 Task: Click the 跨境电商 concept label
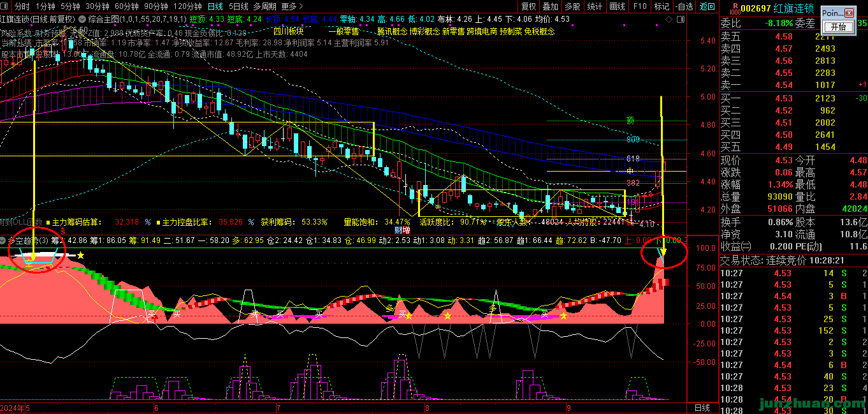coord(482,31)
